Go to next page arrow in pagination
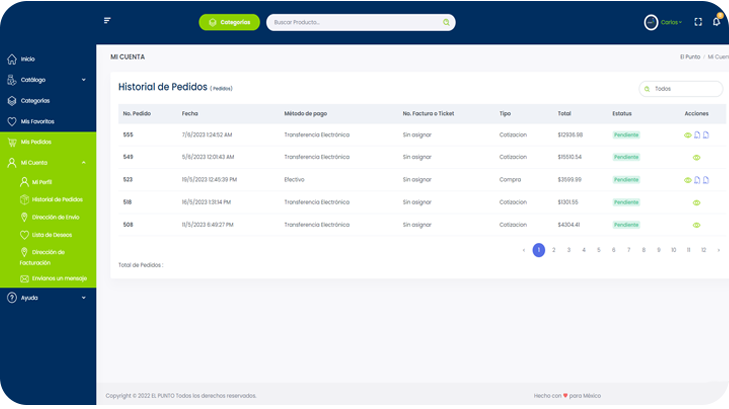 [718, 250]
